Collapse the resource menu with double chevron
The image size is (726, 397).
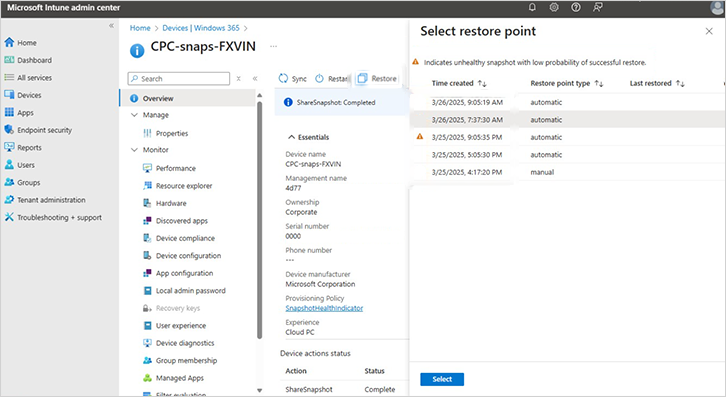click(255, 78)
